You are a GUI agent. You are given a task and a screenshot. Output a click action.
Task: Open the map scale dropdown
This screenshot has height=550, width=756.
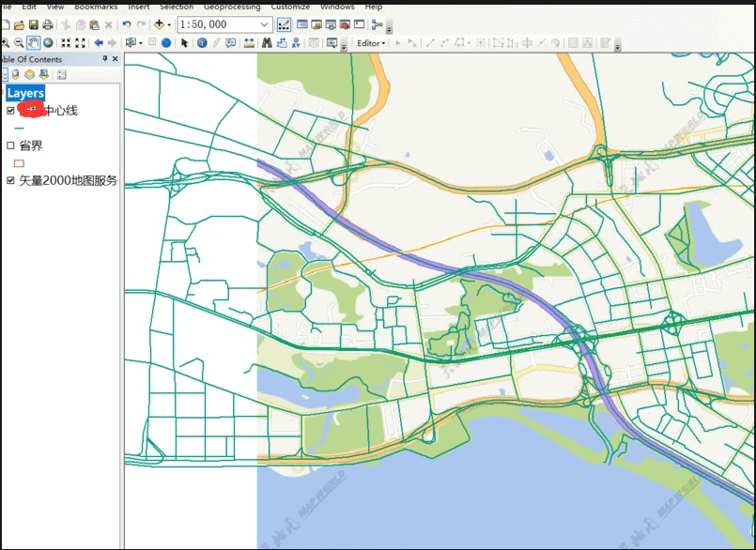pos(264,24)
